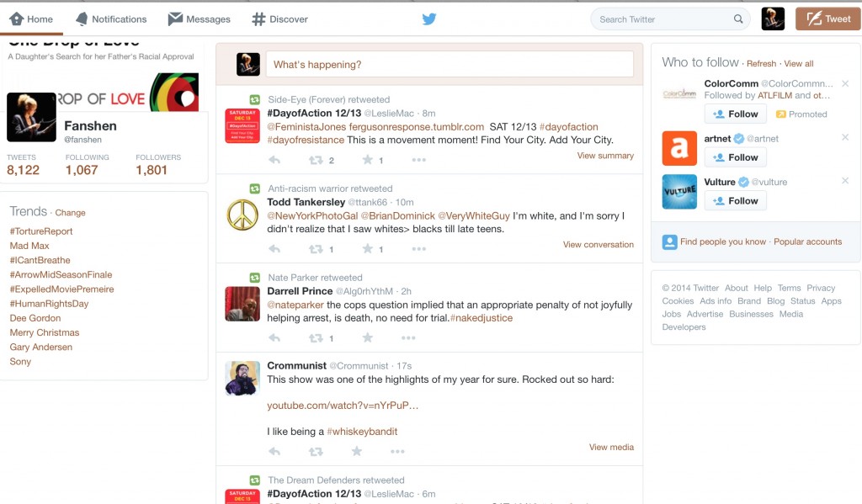Refresh the Who to follow suggestions

click(x=761, y=63)
